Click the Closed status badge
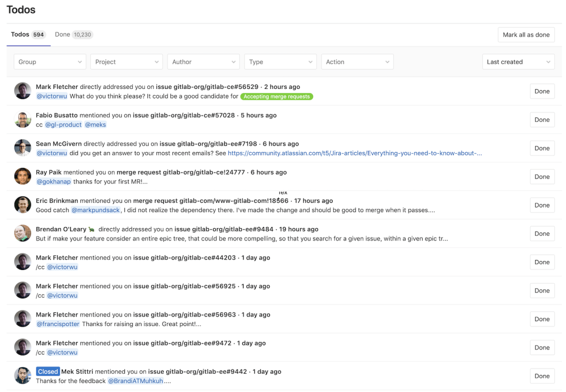 [47, 371]
